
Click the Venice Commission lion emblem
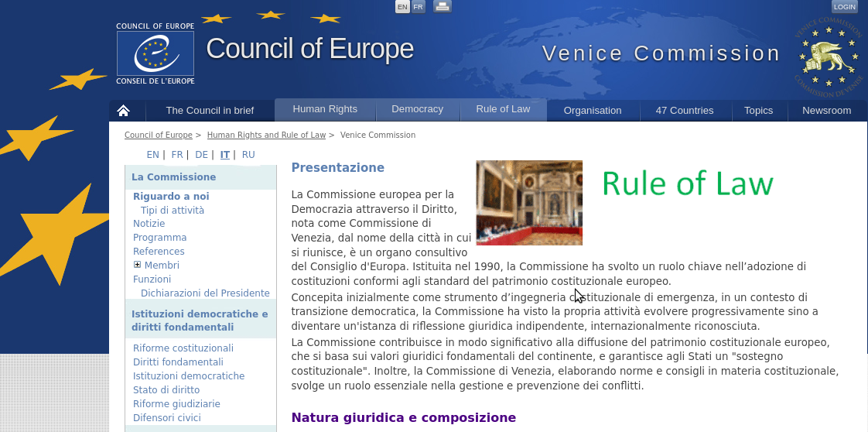(829, 56)
